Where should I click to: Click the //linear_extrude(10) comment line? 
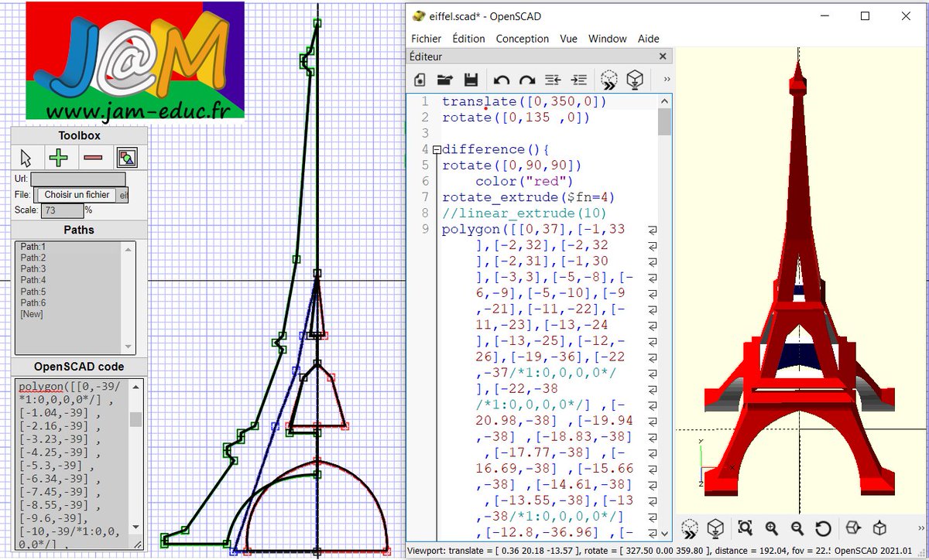point(524,213)
